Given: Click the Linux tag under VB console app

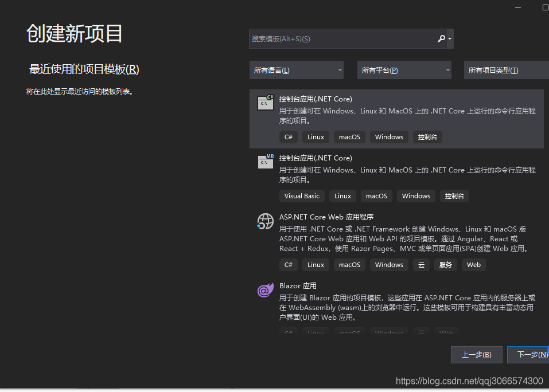Looking at the screenshot, I should (x=343, y=196).
